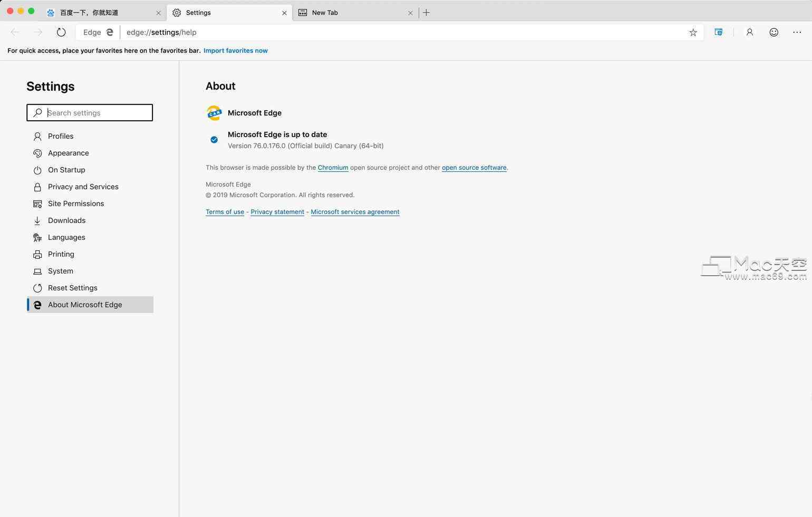Go to System settings

[90, 271]
